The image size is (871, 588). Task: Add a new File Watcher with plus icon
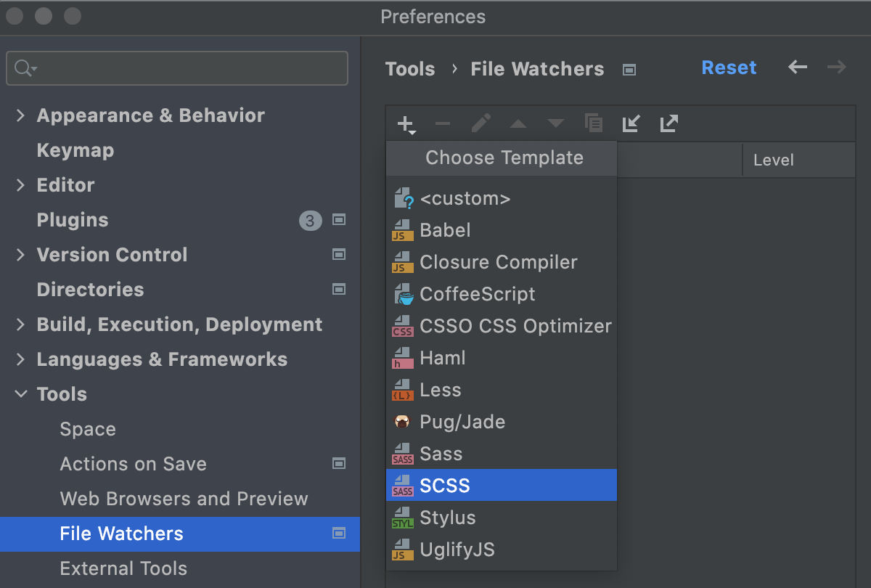click(x=405, y=123)
